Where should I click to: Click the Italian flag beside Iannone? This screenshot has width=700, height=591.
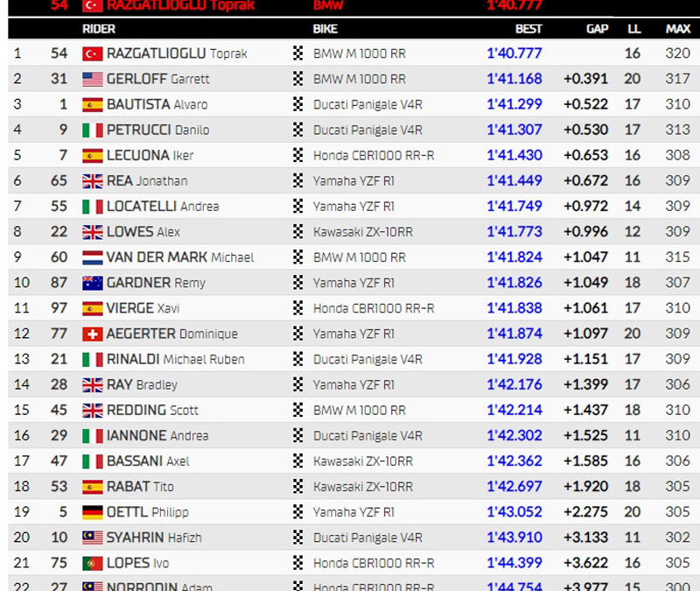pyautogui.click(x=93, y=435)
